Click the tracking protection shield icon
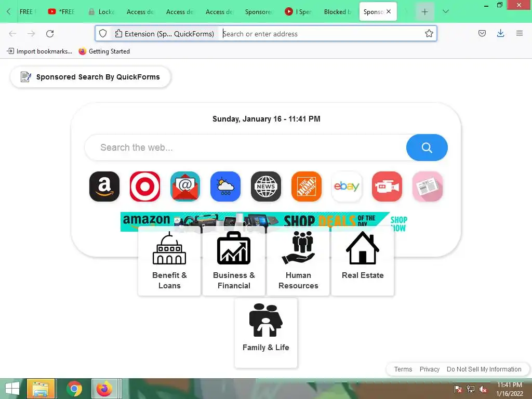The width and height of the screenshot is (532, 399). (x=103, y=34)
